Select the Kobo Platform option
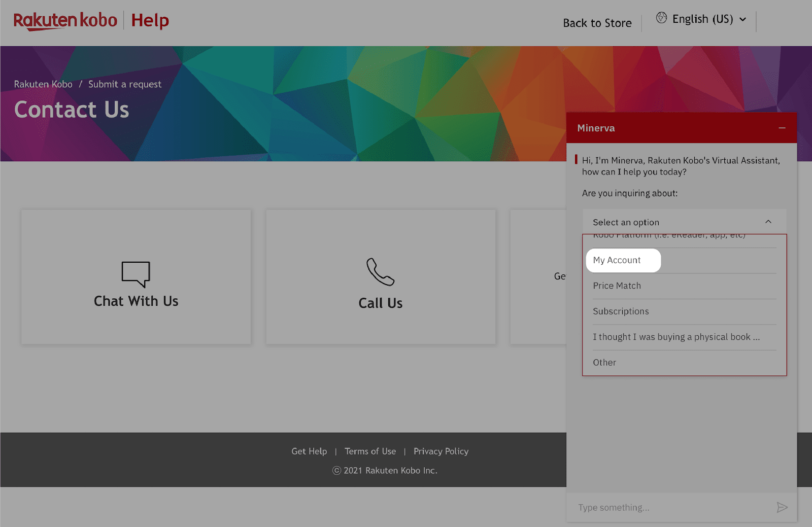Viewport: 812px width, 527px height. pyautogui.click(x=684, y=239)
